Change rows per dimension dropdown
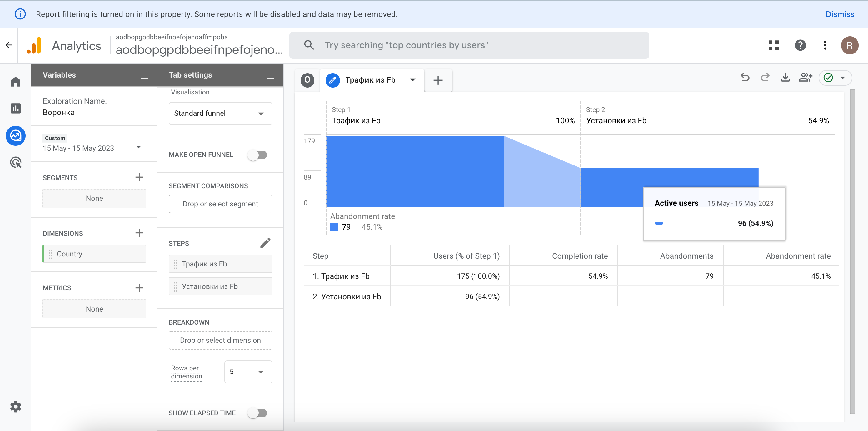Image resolution: width=868 pixels, height=431 pixels. coord(248,372)
